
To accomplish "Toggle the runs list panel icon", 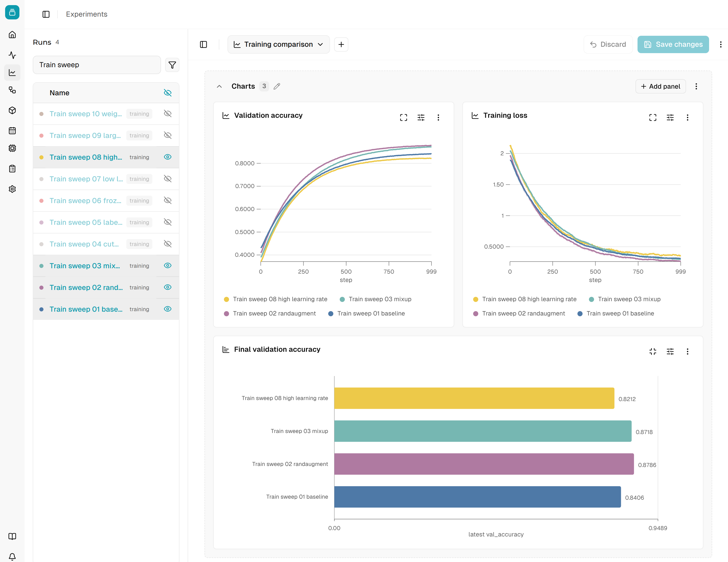I will click(x=203, y=44).
